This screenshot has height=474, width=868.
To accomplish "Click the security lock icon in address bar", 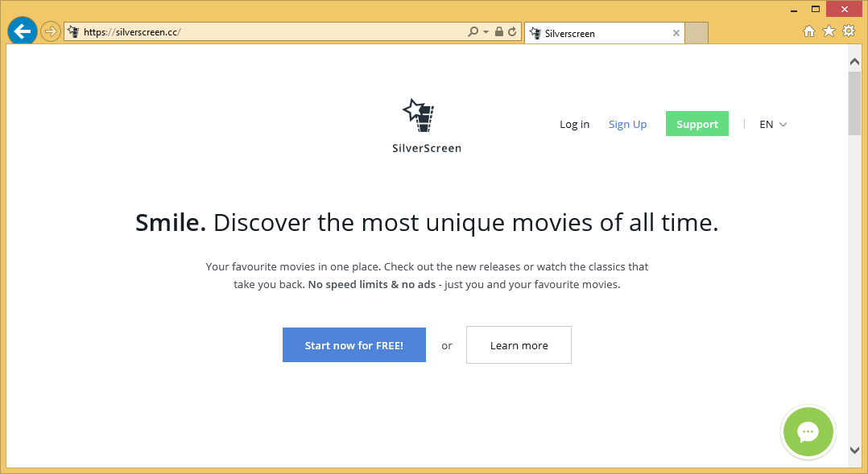I will pyautogui.click(x=499, y=32).
